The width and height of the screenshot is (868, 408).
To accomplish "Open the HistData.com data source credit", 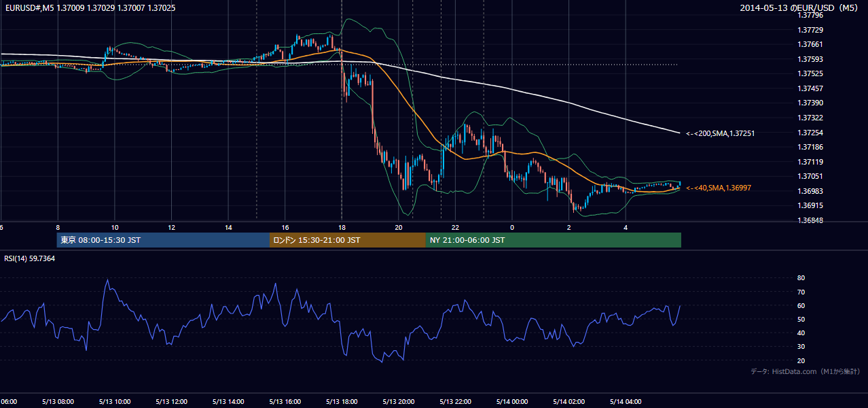I will tap(806, 371).
